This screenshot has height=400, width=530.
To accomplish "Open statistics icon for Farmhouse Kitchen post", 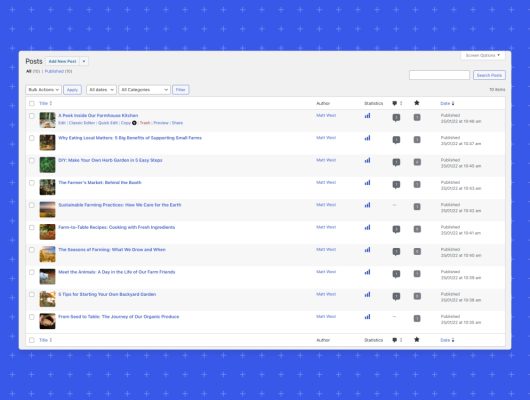I will click(367, 116).
